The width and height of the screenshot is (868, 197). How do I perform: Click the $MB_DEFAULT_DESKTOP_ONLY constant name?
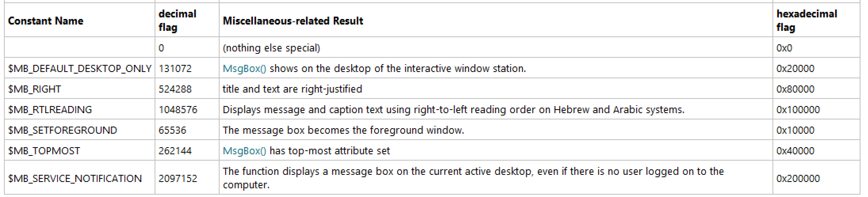pyautogui.click(x=80, y=68)
